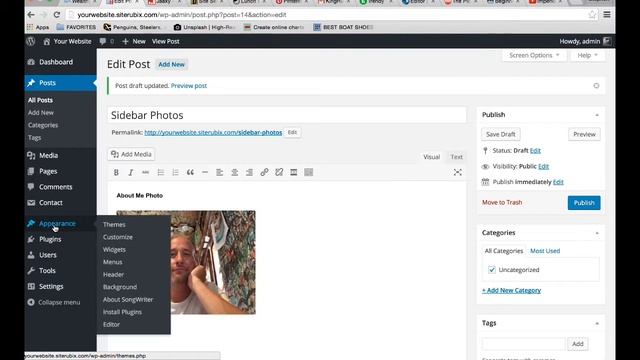Enter distraction-free writing mode
The height and width of the screenshot is (360, 640).
tap(458, 172)
